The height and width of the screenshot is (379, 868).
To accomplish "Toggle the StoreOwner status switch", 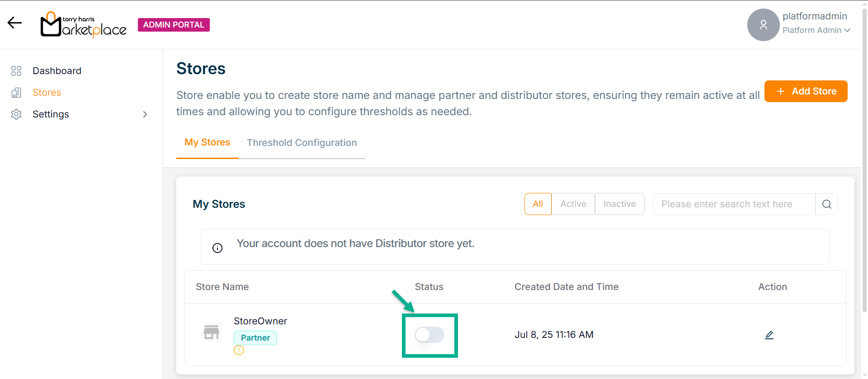I will [x=429, y=335].
